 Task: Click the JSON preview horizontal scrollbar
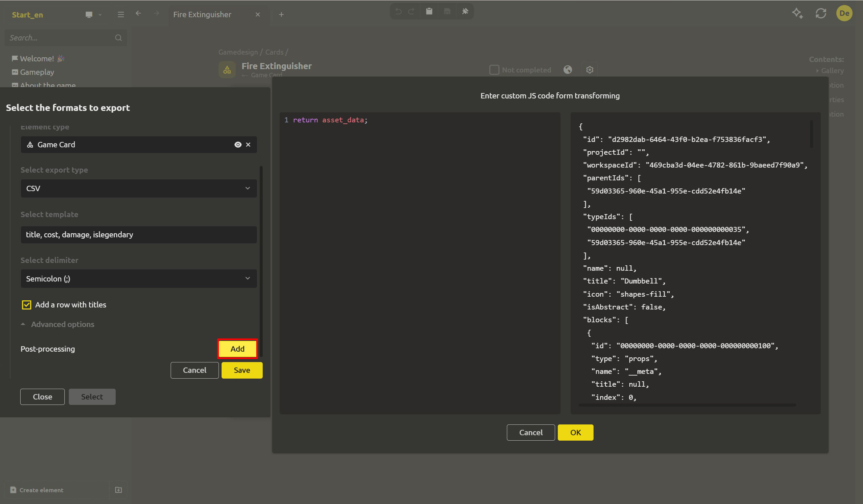(x=687, y=405)
